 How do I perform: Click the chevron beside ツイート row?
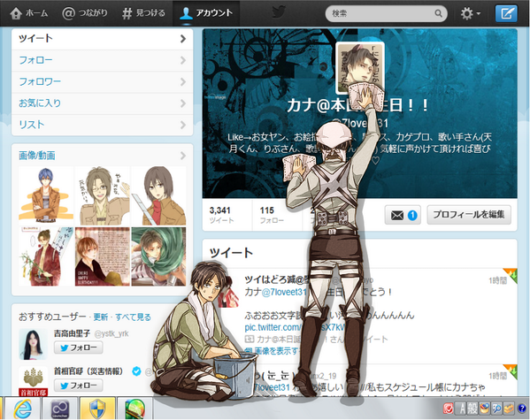click(183, 39)
